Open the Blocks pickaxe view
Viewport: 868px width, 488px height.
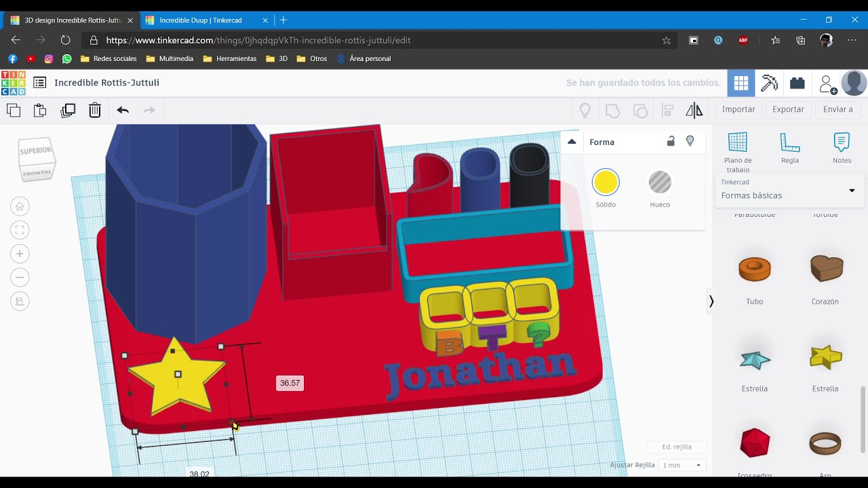pos(769,83)
